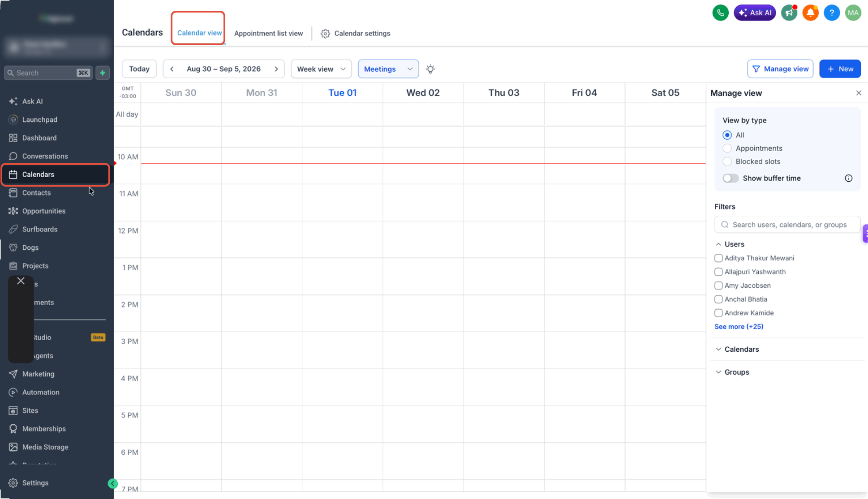Click the search users, calendars, groups field
868x499 pixels.
click(787, 225)
